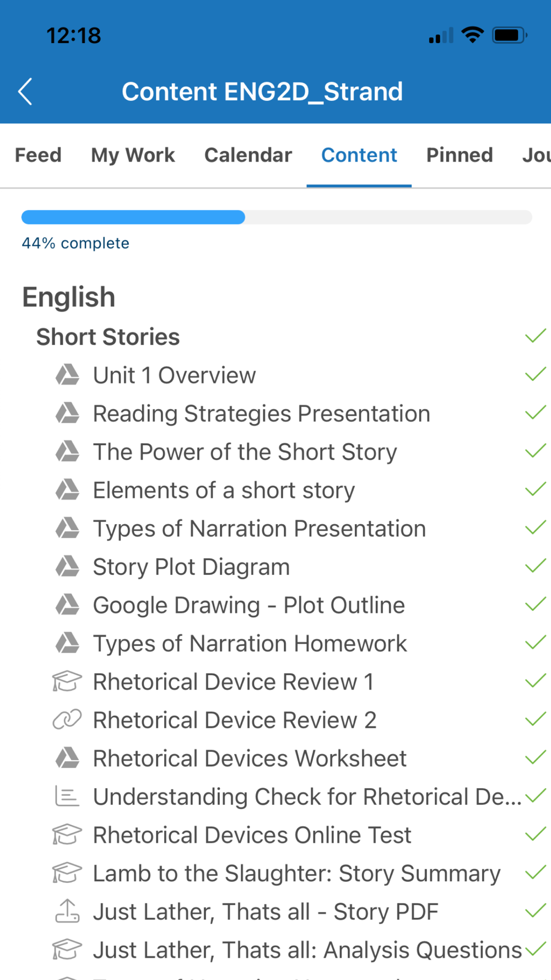551x980 pixels.
Task: Tap the back arrow in header
Action: (x=25, y=91)
